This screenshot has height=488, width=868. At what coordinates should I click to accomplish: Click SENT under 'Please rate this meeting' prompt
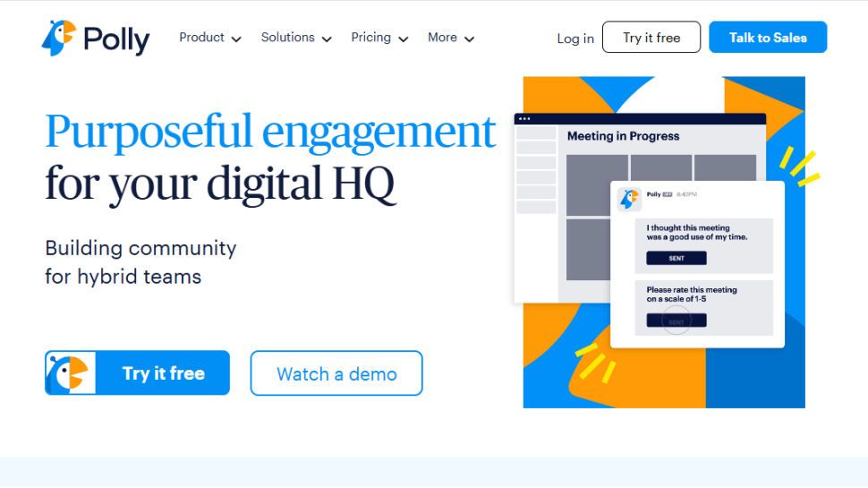click(x=677, y=321)
